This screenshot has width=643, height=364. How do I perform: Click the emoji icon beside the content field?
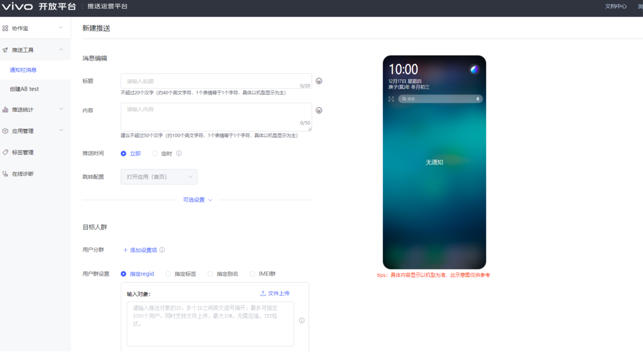coord(319,110)
